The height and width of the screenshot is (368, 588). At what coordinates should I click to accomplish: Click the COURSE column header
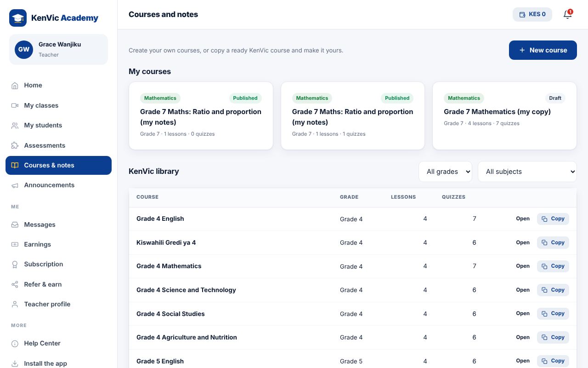tap(147, 197)
